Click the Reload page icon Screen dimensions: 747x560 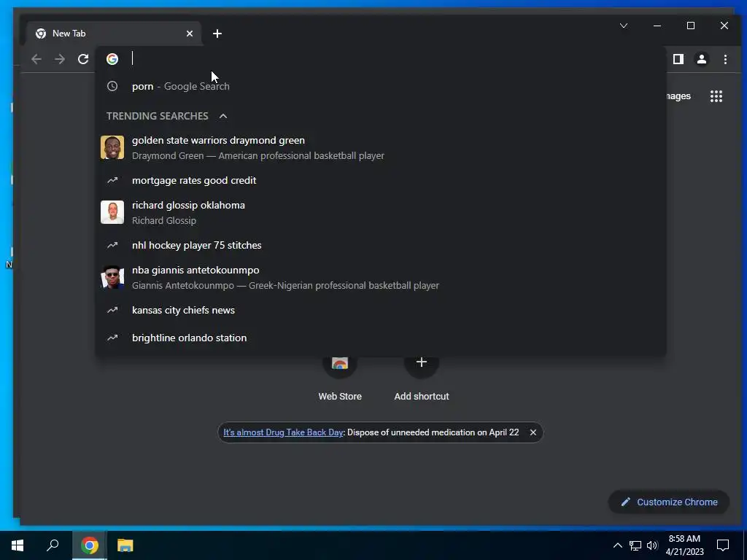83,59
